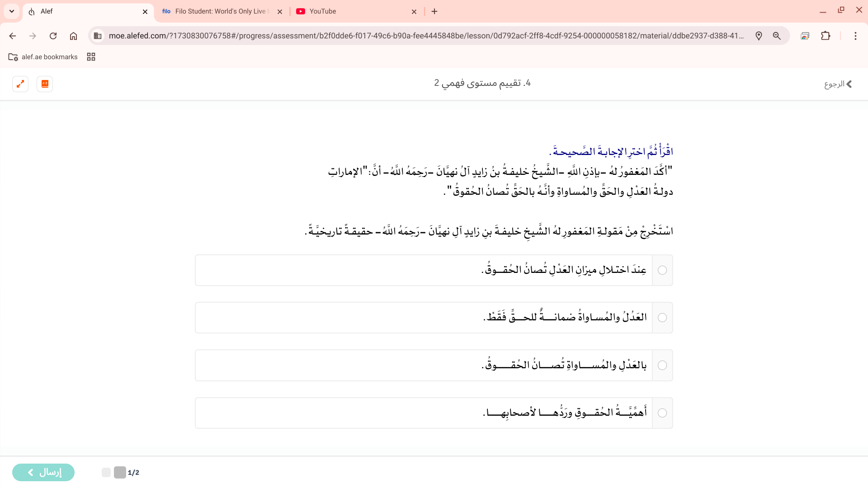Viewport: 868px width, 488px height.
Task: Click the location pin icon in address bar
Action: coord(759,36)
